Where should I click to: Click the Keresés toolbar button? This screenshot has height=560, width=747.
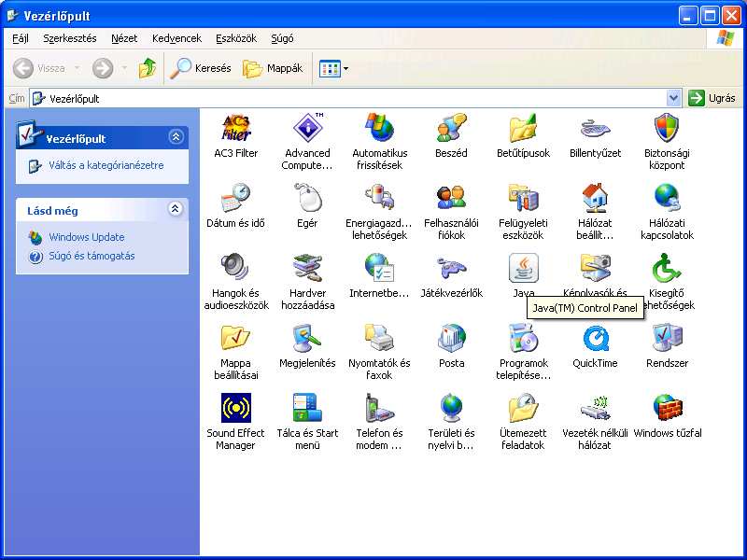tap(201, 68)
